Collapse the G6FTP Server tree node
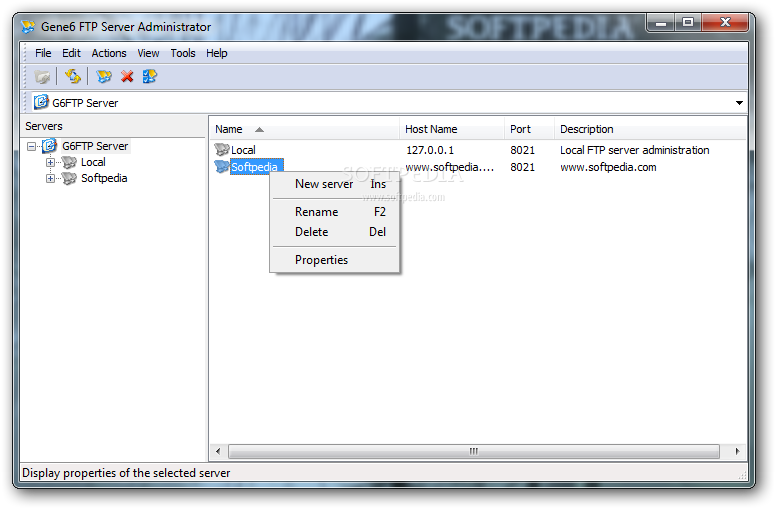 tap(32, 147)
